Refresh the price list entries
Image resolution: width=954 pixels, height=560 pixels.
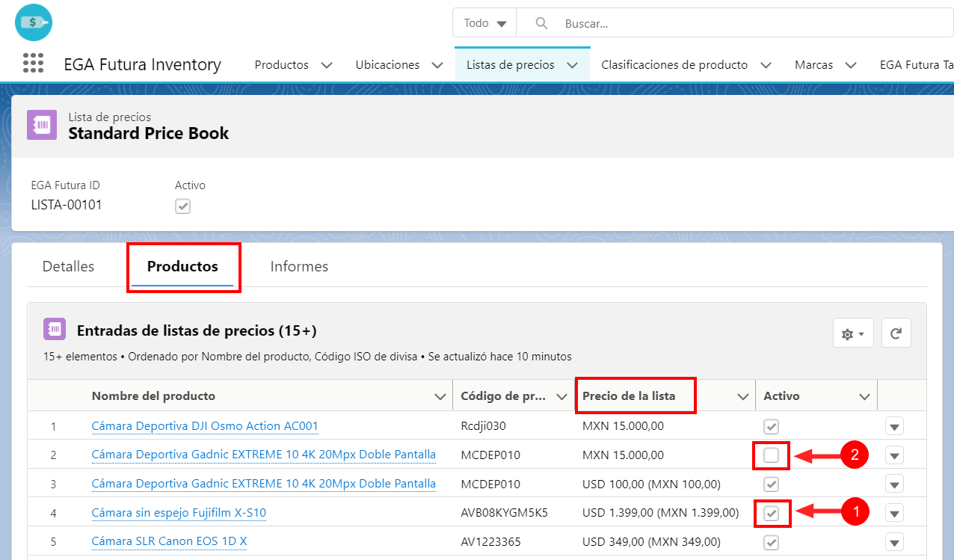tap(896, 333)
